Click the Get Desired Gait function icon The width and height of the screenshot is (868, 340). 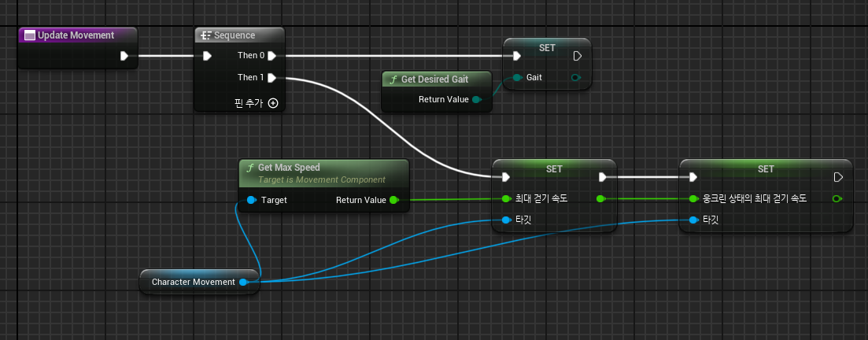(x=393, y=79)
